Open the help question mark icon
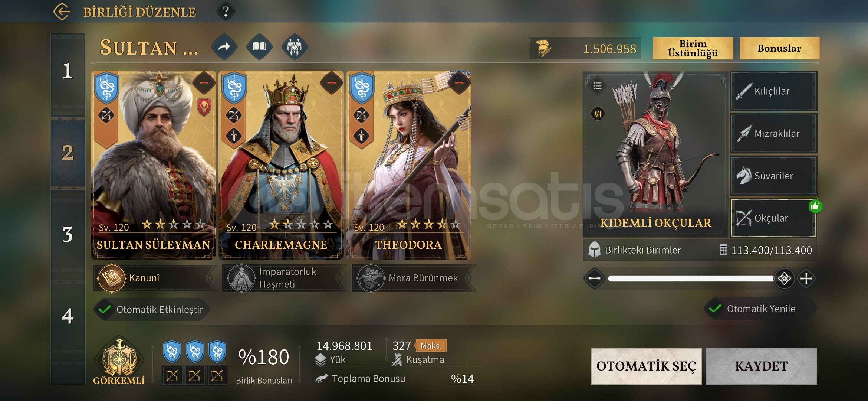 [x=226, y=12]
